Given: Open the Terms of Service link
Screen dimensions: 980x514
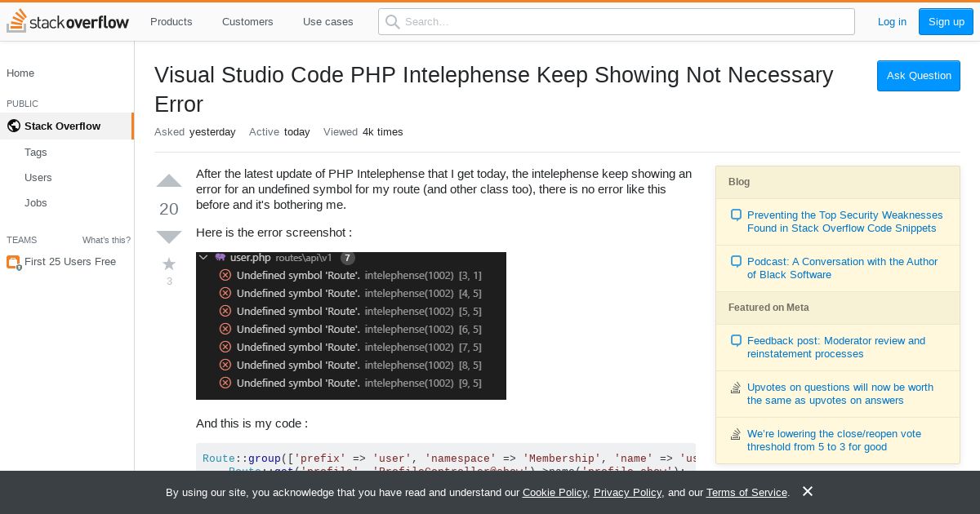Looking at the screenshot, I should [x=746, y=493].
